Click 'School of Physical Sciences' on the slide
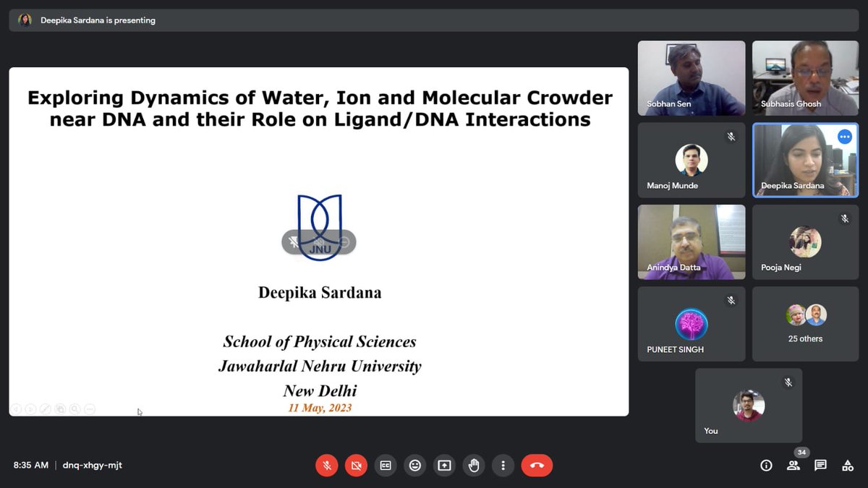This screenshot has height=488, width=868. tap(320, 342)
